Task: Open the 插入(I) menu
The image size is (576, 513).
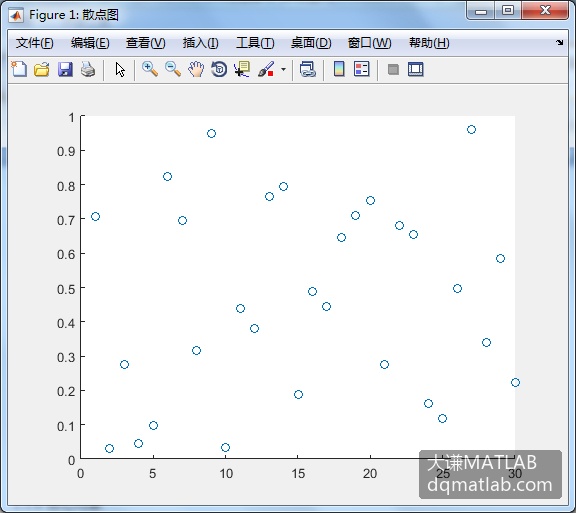Action: (x=201, y=43)
